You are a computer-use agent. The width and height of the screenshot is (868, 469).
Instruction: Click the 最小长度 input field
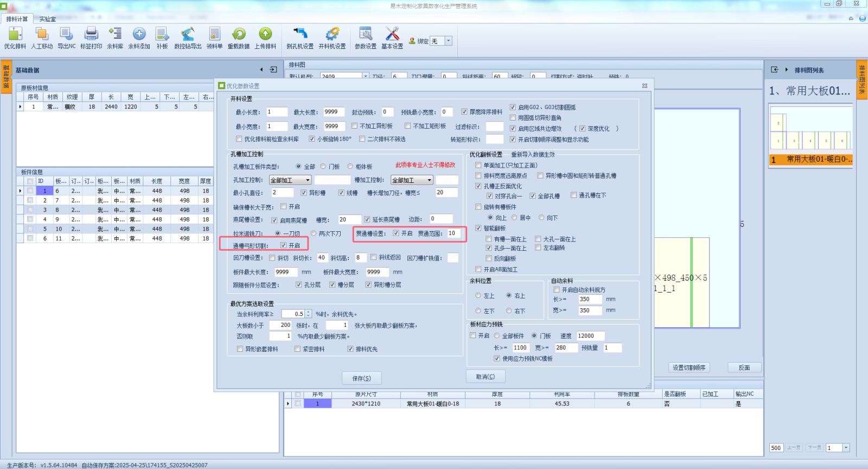click(277, 112)
